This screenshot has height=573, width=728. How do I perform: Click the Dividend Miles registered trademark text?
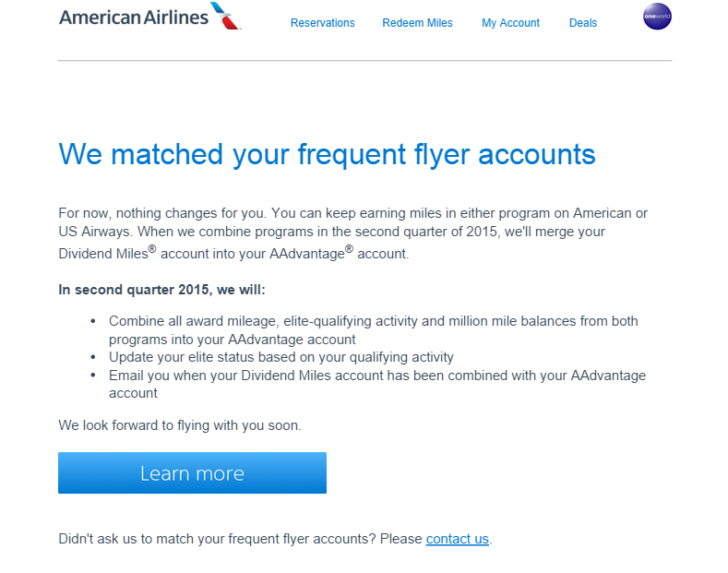(107, 253)
